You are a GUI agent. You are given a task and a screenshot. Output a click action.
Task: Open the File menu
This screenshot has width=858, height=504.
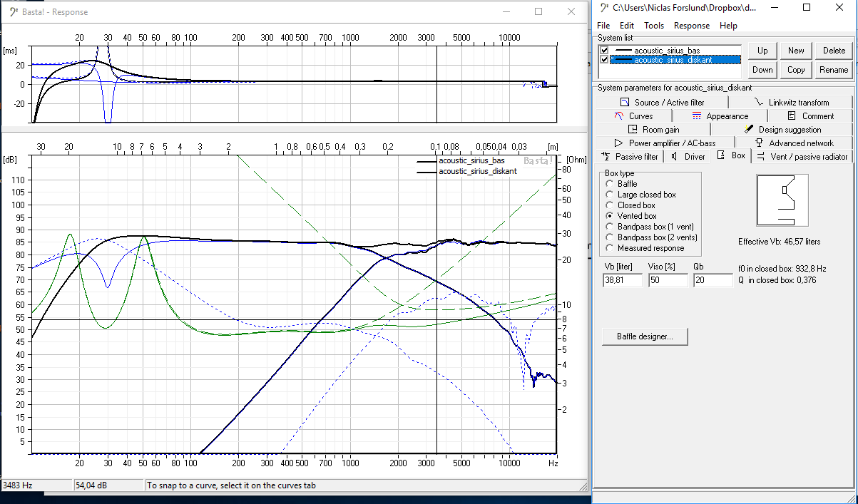pos(603,25)
